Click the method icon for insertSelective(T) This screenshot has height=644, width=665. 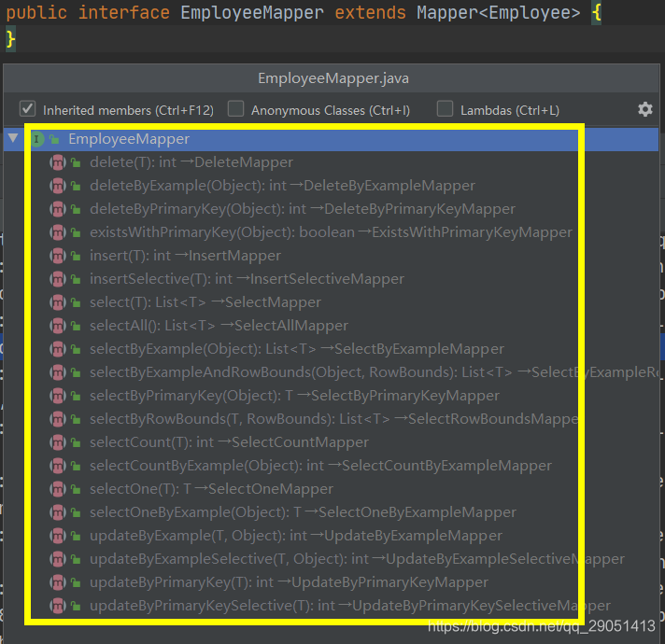pyautogui.click(x=58, y=279)
